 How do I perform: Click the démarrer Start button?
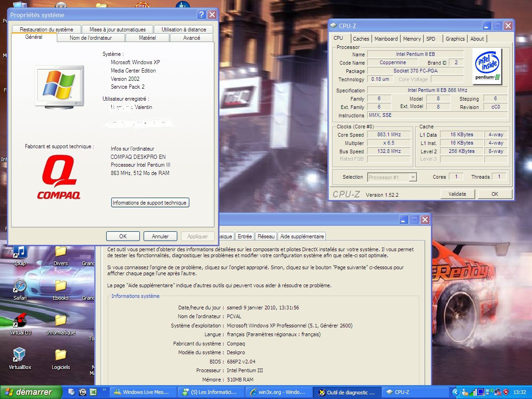(31, 392)
